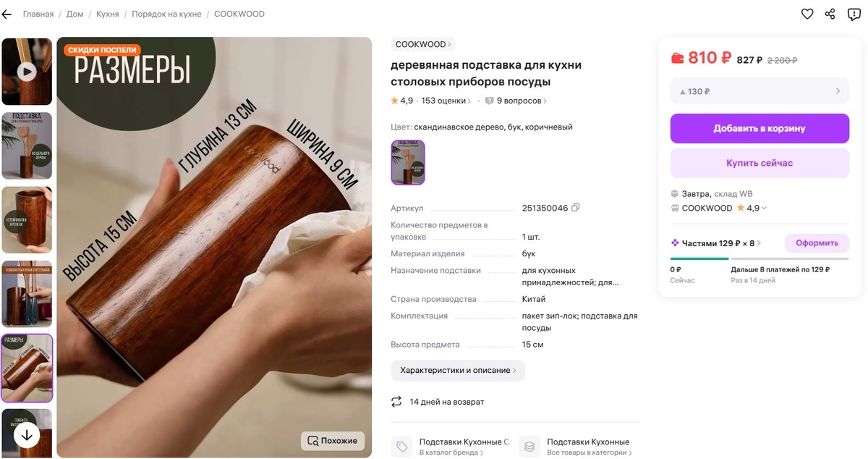
Task: Open Характеристики и описание section
Action: 458,370
